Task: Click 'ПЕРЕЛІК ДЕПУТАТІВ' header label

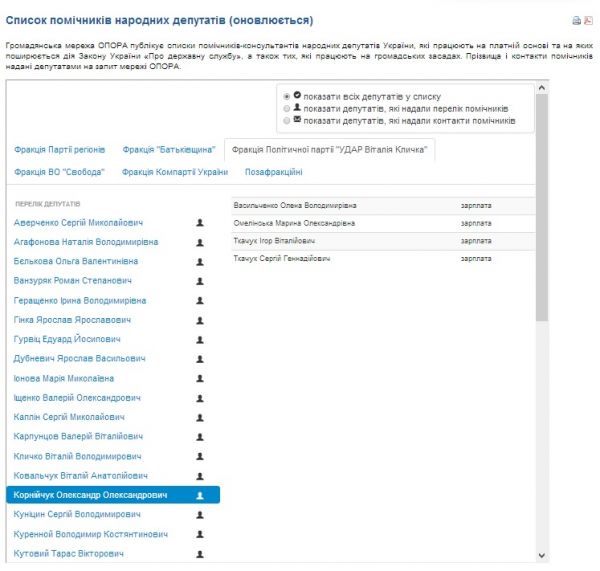Action: click(x=48, y=204)
